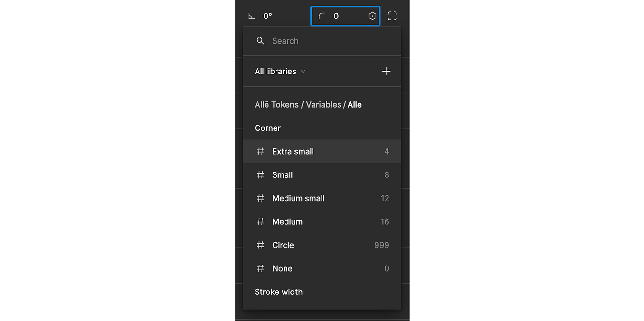Click the search magnifier icon

[260, 41]
